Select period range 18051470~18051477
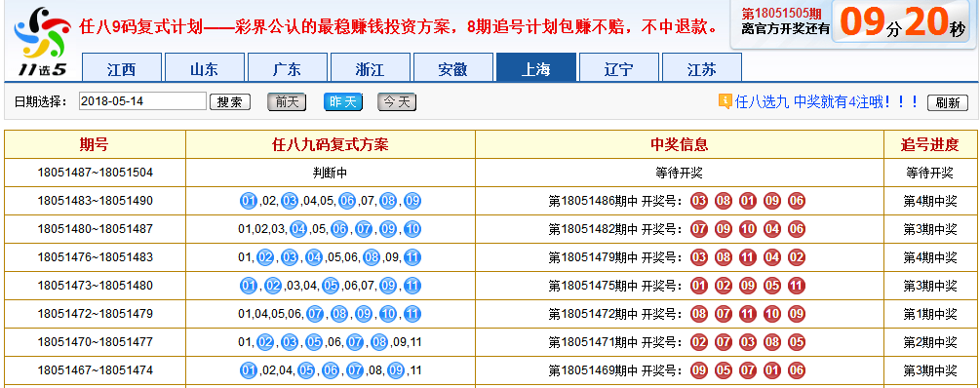The height and width of the screenshot is (388, 980). click(x=95, y=342)
